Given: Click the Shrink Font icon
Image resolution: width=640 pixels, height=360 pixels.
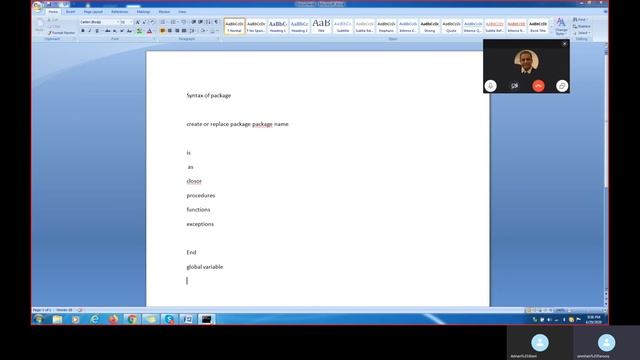Looking at the screenshot, I should (x=144, y=22).
